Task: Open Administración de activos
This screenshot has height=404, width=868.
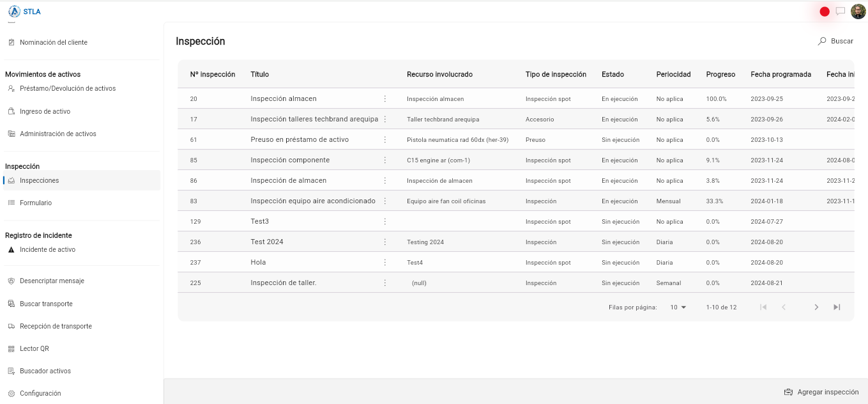Action: pos(58,134)
